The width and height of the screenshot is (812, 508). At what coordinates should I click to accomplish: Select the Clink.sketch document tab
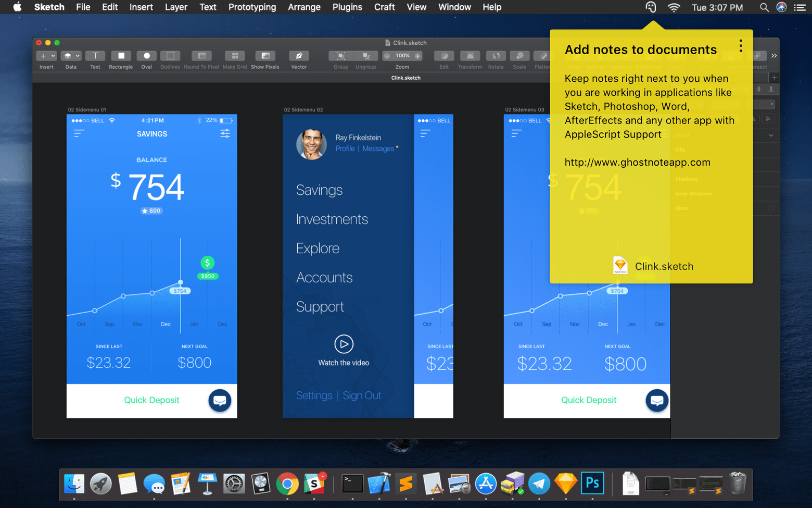(406, 78)
